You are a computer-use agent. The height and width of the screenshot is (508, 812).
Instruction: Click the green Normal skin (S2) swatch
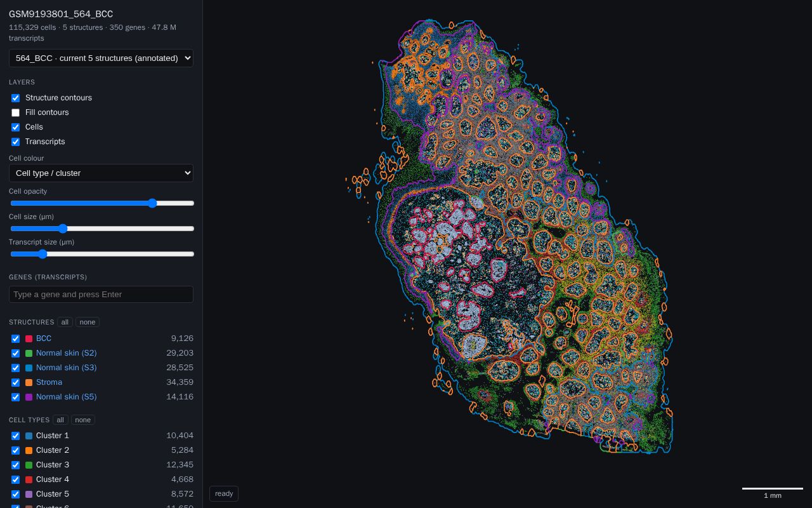(x=29, y=353)
